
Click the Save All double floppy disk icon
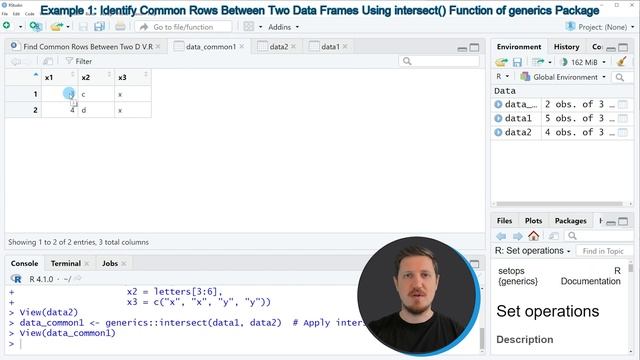(99, 27)
